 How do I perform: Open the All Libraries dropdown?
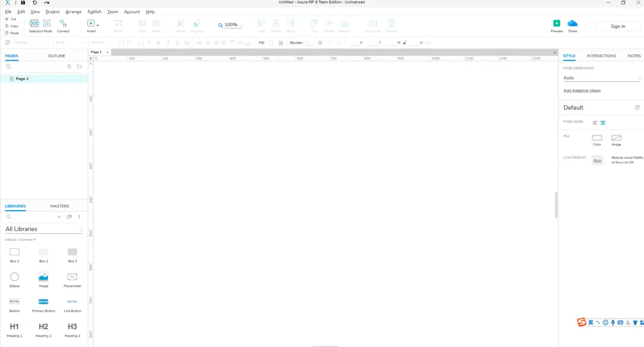tap(44, 229)
